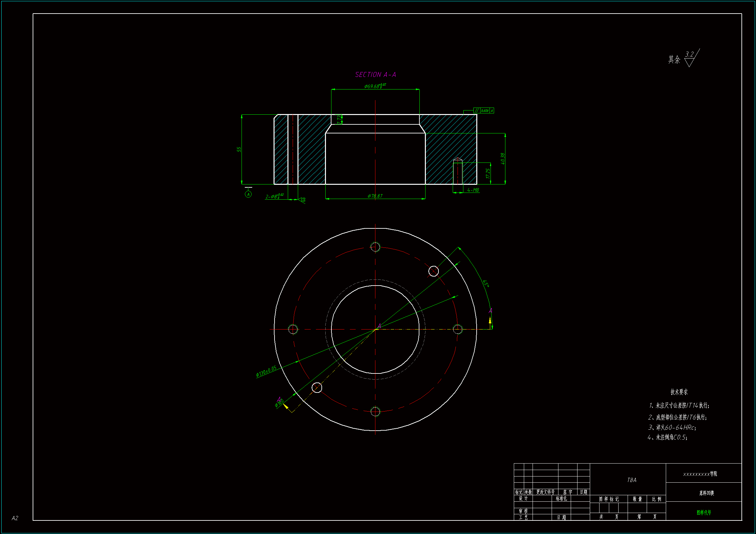Screen dimensions: 756x534
Task: Click the parallelism tolerance frame 0.020 A
Action: click(x=484, y=110)
